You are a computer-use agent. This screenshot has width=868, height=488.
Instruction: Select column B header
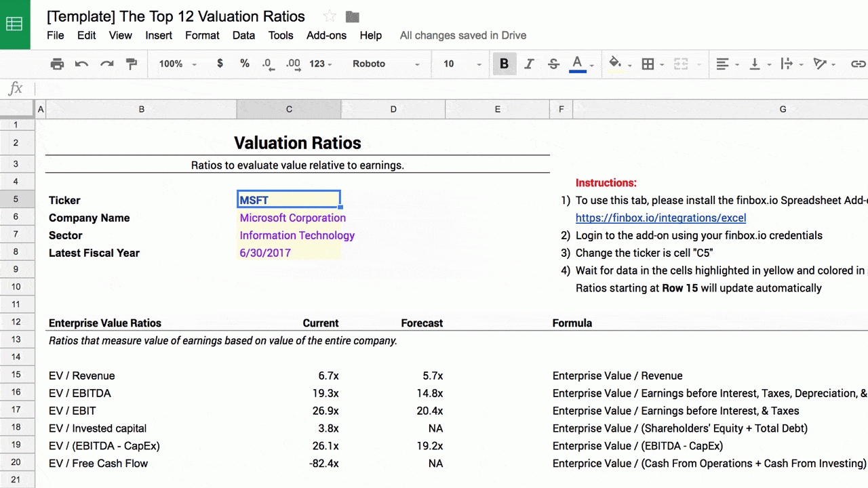click(141, 109)
